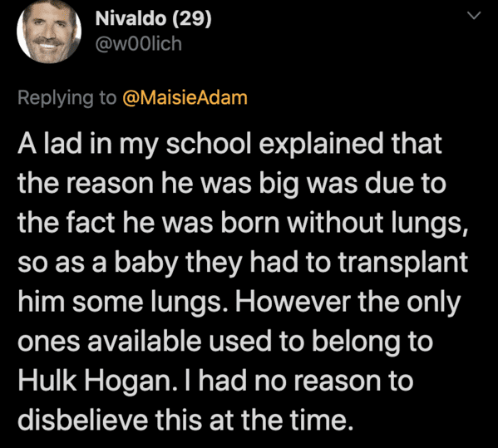Click the word 'However' in the tweet body

tap(293, 302)
